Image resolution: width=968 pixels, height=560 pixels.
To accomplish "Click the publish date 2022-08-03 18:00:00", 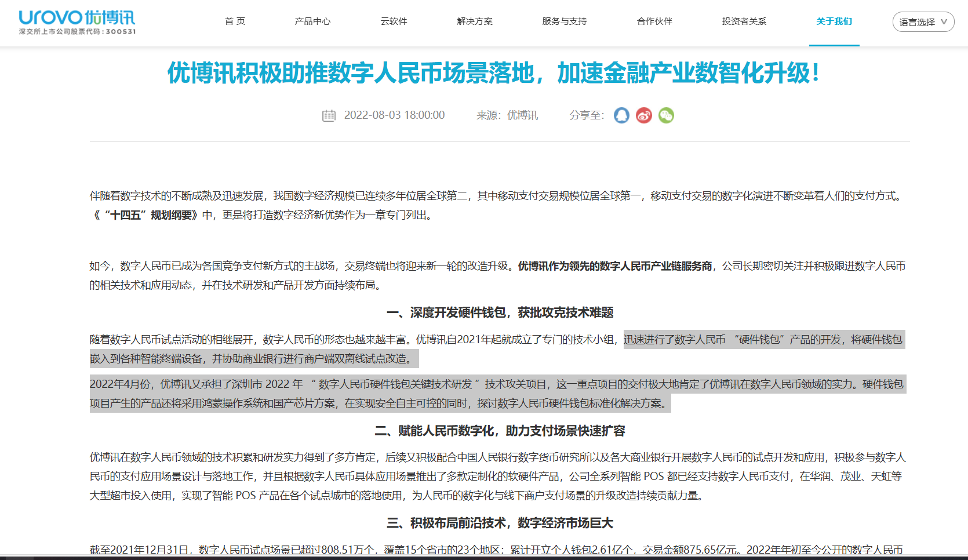I will 395,115.
